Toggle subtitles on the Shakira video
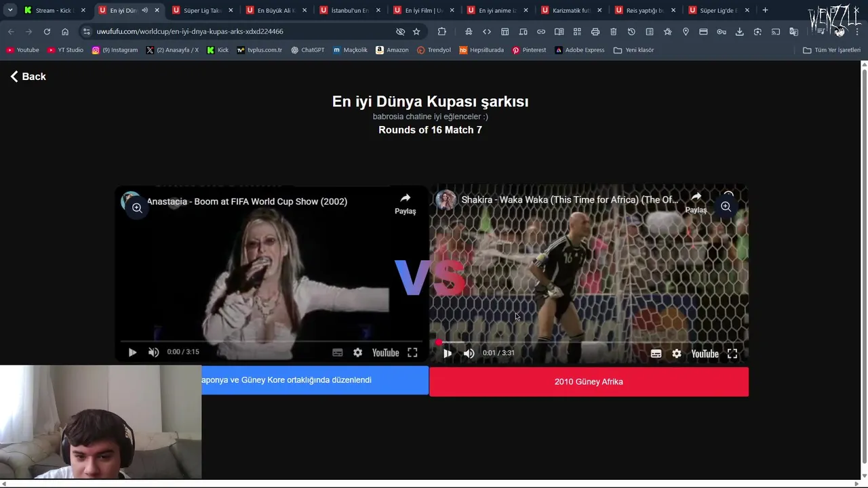The image size is (868, 488). pyautogui.click(x=656, y=354)
